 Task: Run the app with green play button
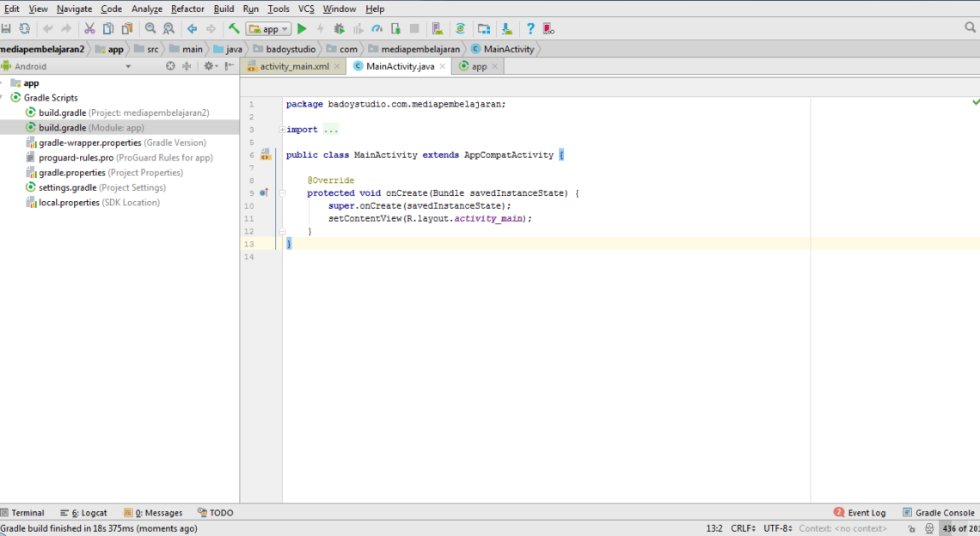coord(302,29)
